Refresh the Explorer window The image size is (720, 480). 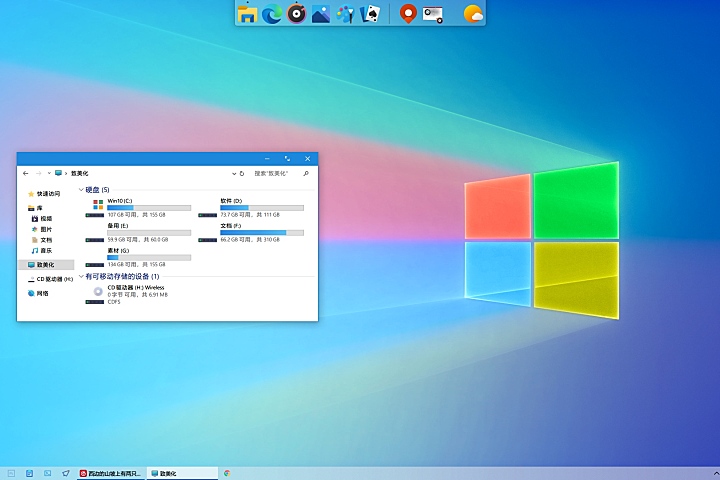tap(242, 174)
